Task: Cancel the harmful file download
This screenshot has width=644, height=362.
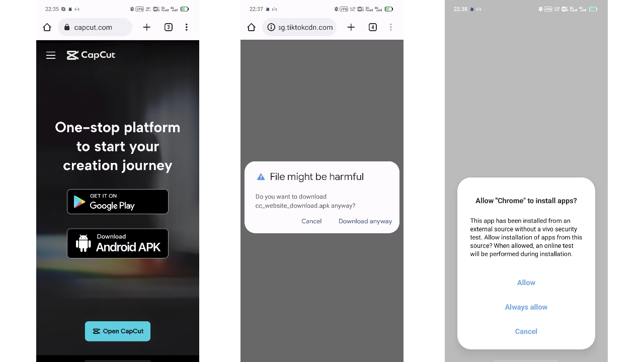Action: pos(311,221)
